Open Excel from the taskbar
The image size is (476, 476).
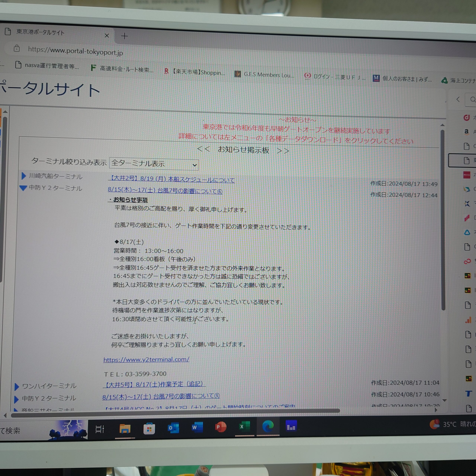click(244, 427)
